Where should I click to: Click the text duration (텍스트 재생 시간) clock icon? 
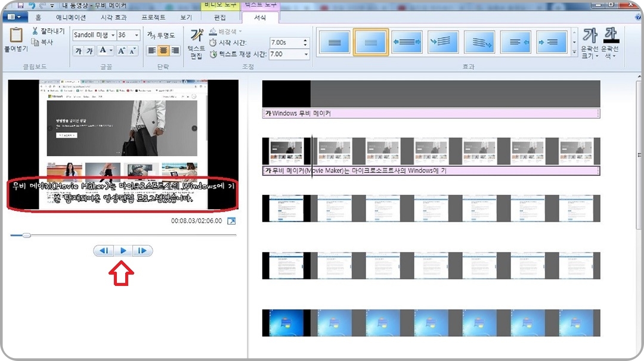213,54
